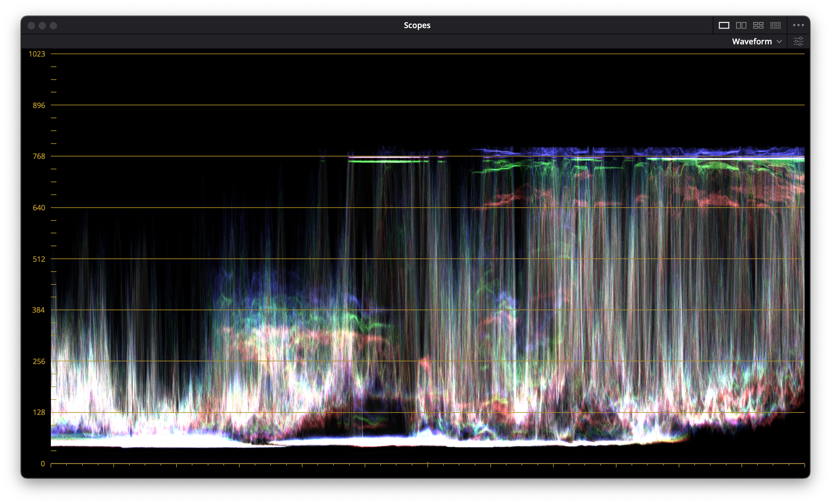Close the Scopes window

[x=31, y=26]
